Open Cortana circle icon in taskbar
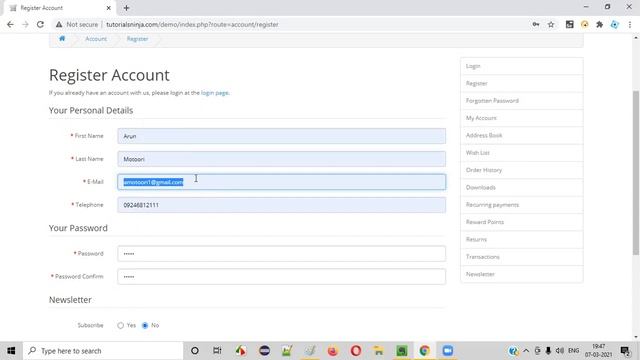This screenshot has height=360, width=640. 195,351
